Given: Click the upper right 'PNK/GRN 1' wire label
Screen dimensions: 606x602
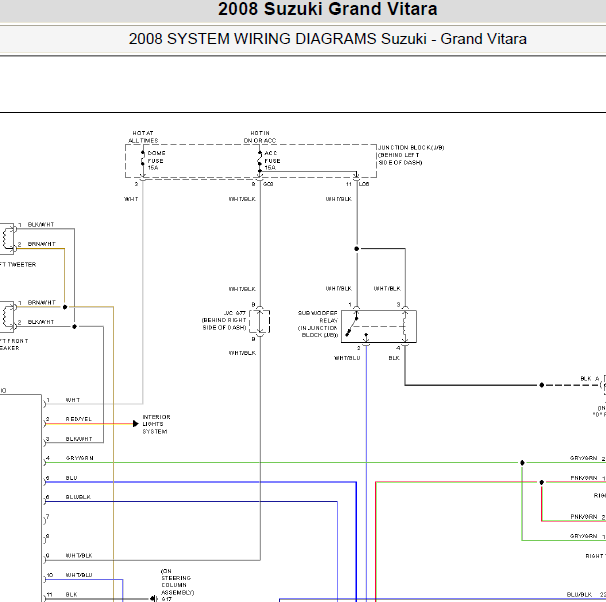Looking at the screenshot, I should click(588, 478).
